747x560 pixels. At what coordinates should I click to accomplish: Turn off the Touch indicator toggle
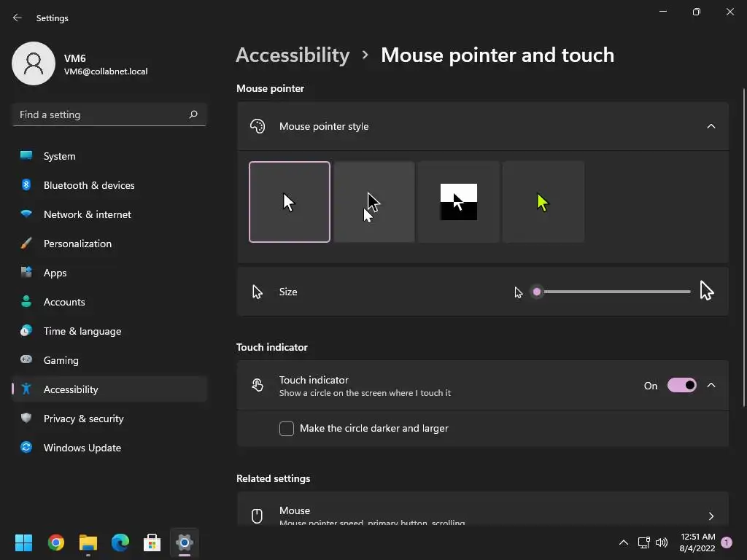click(682, 385)
